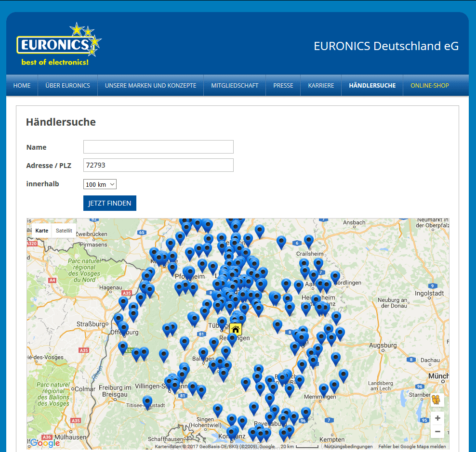This screenshot has height=452, width=476.
Task: Select the yellow home marker near Reutlingen
Action: (235, 328)
